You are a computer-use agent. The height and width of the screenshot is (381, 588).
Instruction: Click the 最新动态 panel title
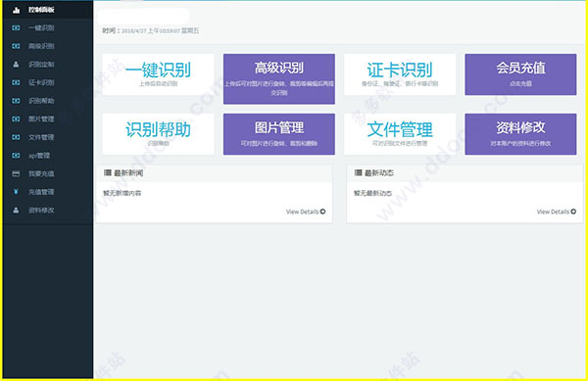coord(378,173)
